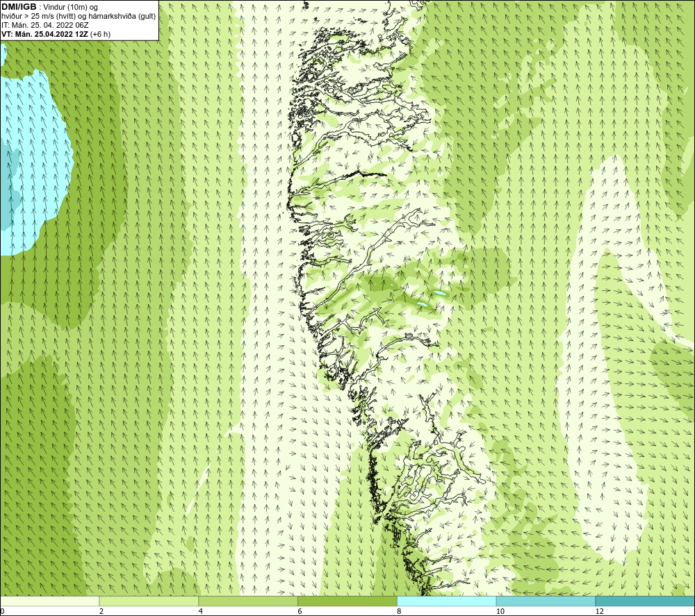Image resolution: width=695 pixels, height=616 pixels.
Task: Click the DMI/IGB title text
Action: click(x=19, y=7)
